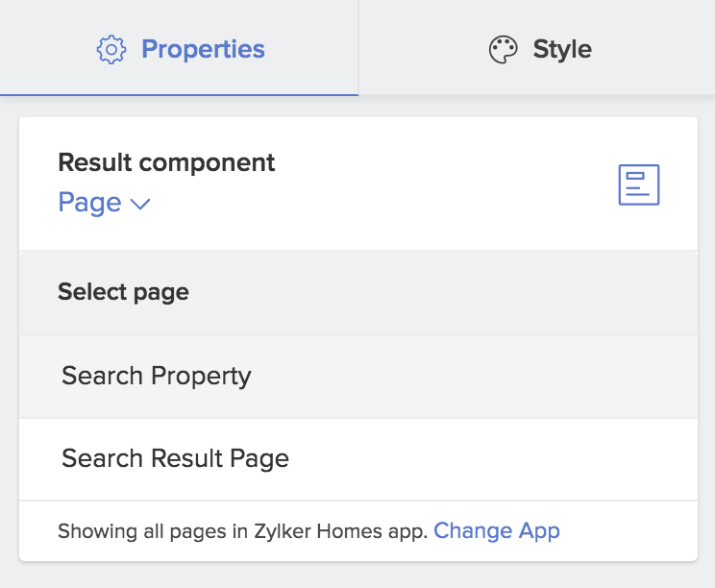Switch to the Style tab
The height and width of the screenshot is (588, 715).
pos(561,50)
